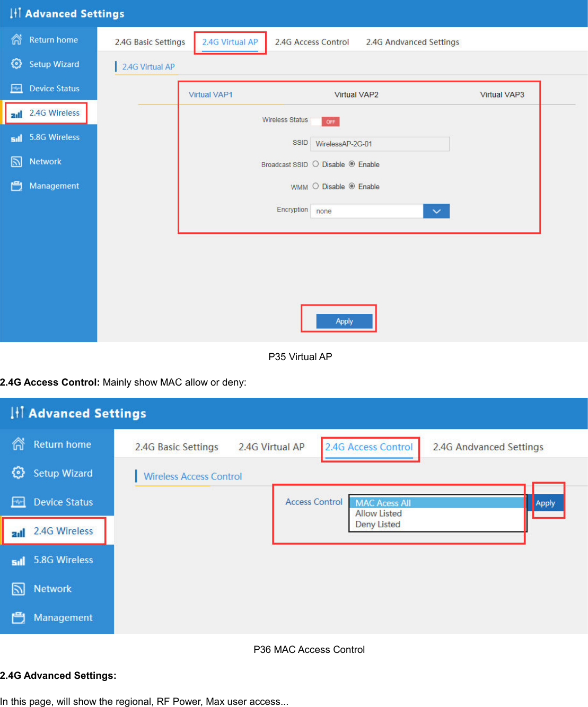Click Network link in bottom sidebar
The width and height of the screenshot is (588, 707).
coord(52,589)
